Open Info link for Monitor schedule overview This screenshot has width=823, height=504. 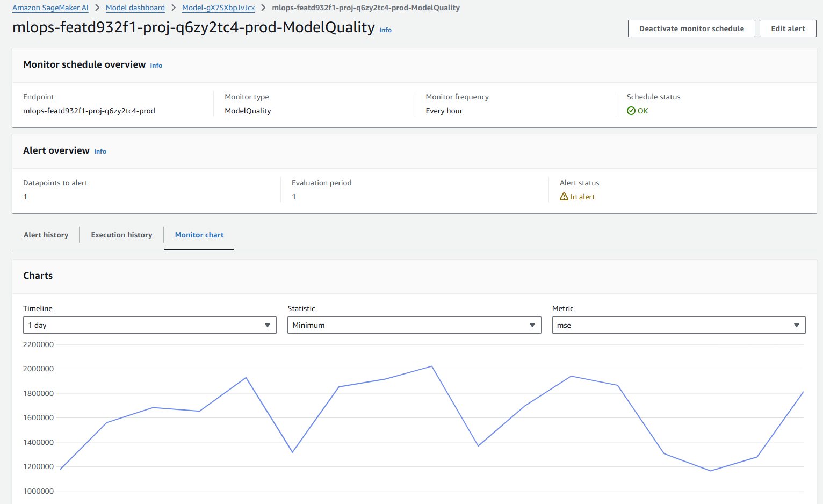pyautogui.click(x=156, y=66)
